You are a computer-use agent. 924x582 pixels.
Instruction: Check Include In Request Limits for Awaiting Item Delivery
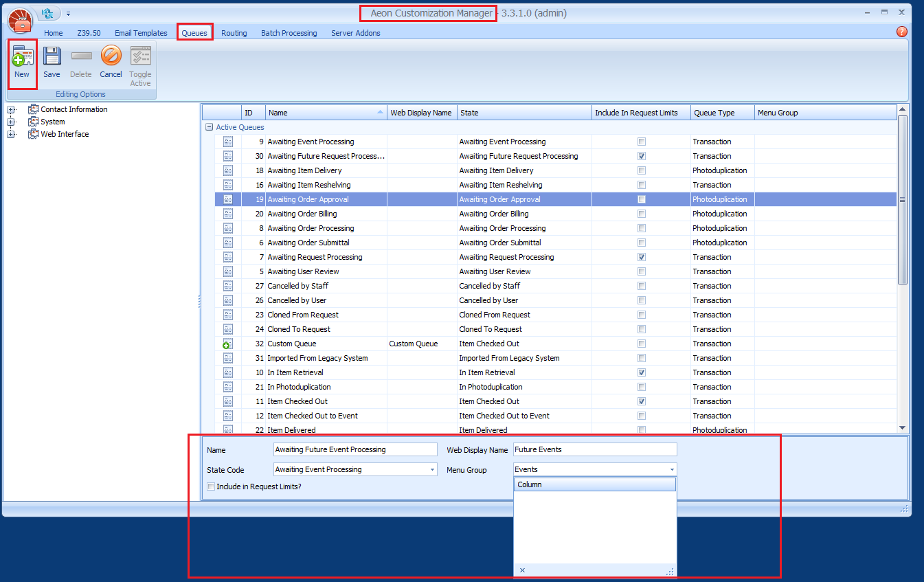[641, 170]
